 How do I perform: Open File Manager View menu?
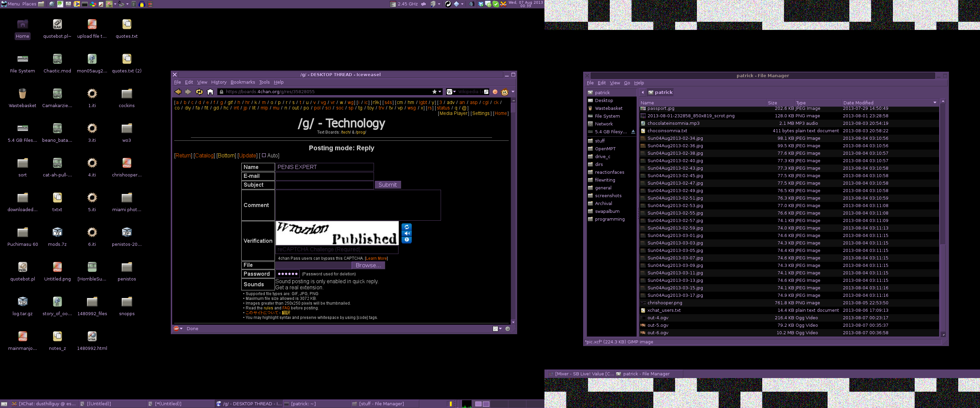pos(615,83)
